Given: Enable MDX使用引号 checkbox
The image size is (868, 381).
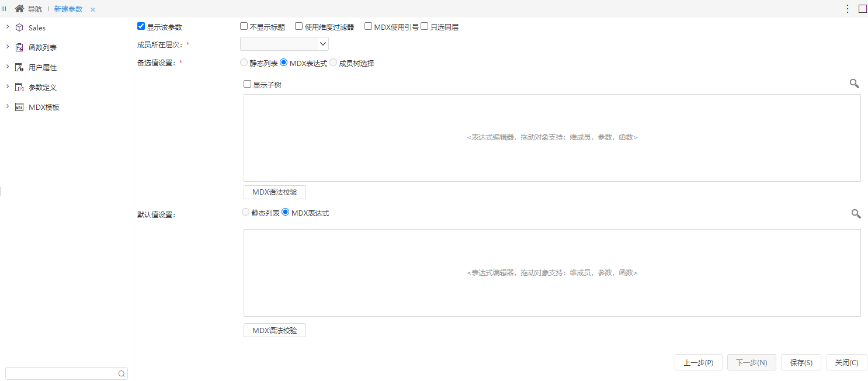Looking at the screenshot, I should tap(368, 26).
